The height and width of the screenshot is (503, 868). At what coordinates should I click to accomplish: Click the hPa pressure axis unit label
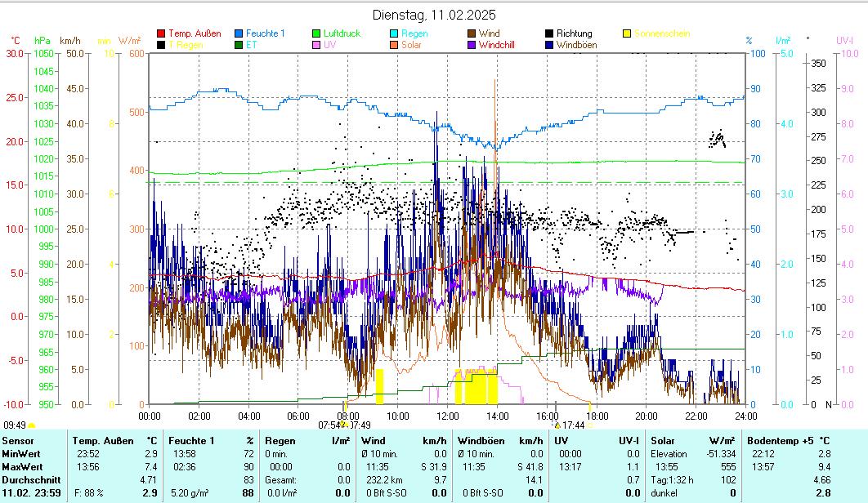click(x=43, y=40)
